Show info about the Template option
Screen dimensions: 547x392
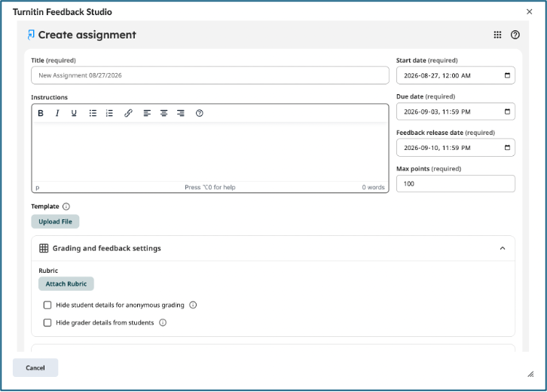(x=66, y=207)
